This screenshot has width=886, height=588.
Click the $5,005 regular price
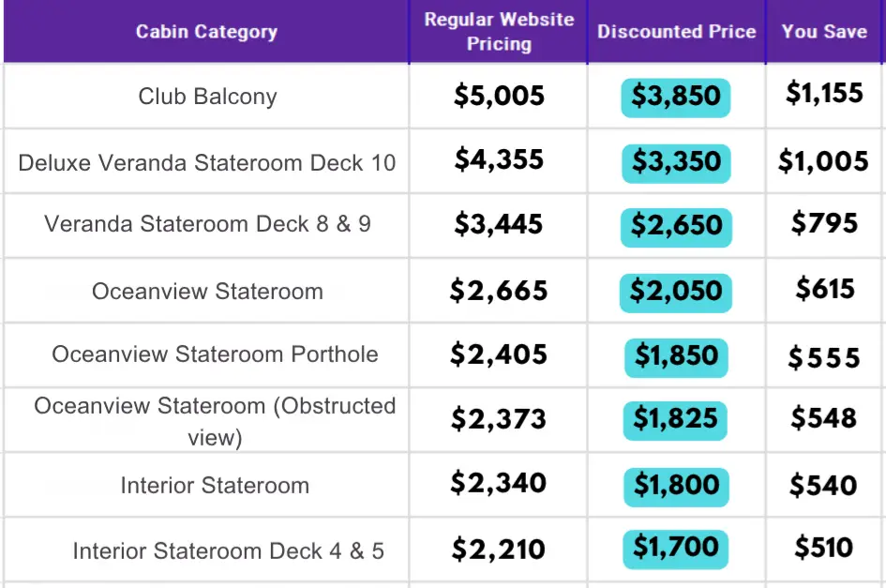point(499,96)
